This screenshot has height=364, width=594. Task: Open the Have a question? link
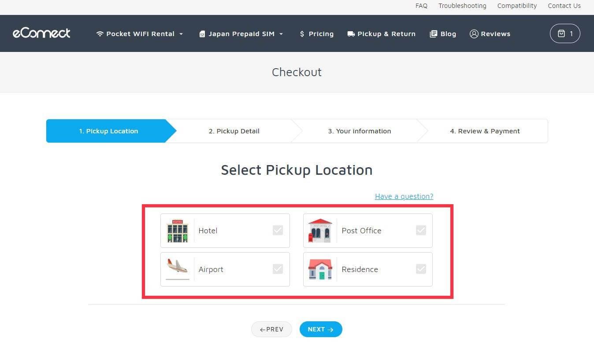(404, 196)
